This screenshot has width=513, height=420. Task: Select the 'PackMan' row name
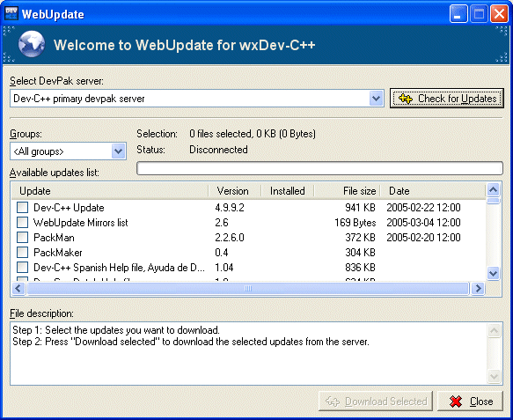click(54, 238)
